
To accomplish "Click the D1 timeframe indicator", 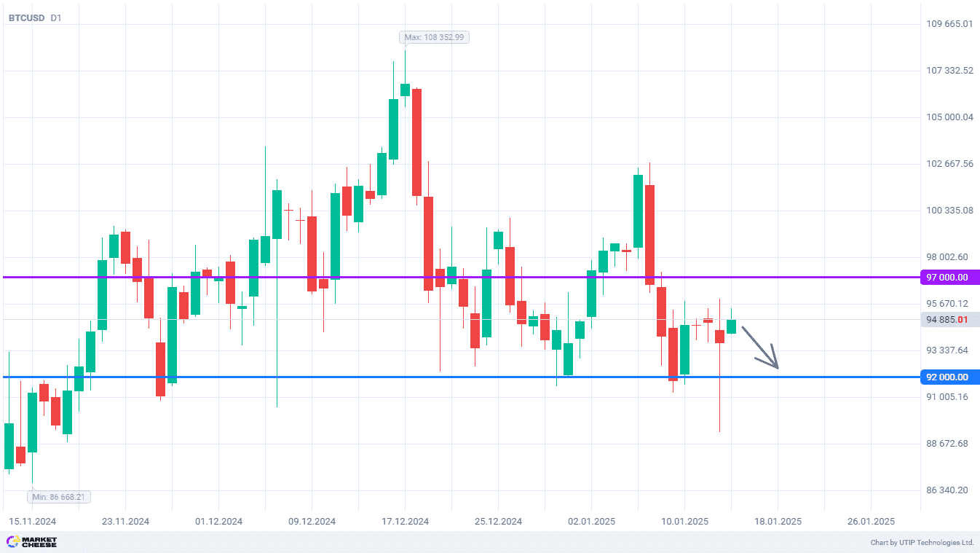I will (x=56, y=17).
